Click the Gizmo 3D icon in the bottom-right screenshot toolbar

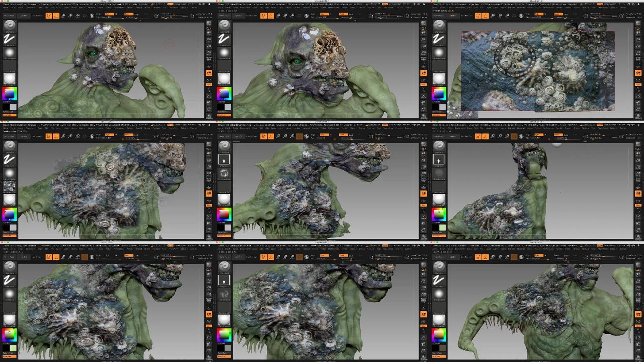514,257
